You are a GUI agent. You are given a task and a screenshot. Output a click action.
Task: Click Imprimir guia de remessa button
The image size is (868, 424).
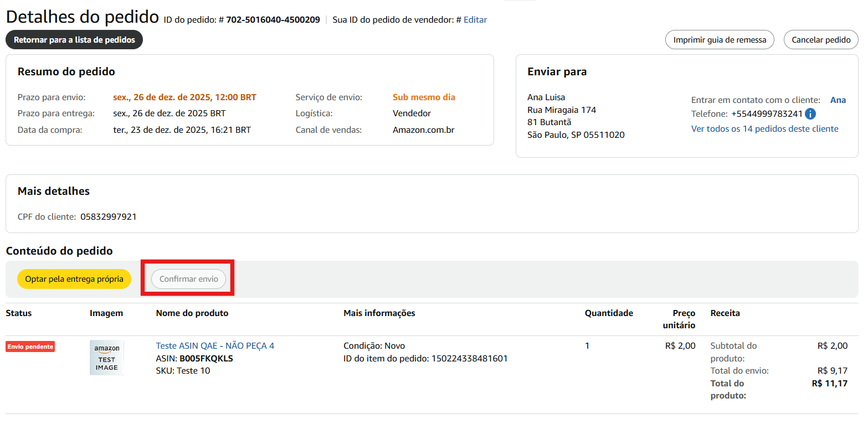pos(720,40)
